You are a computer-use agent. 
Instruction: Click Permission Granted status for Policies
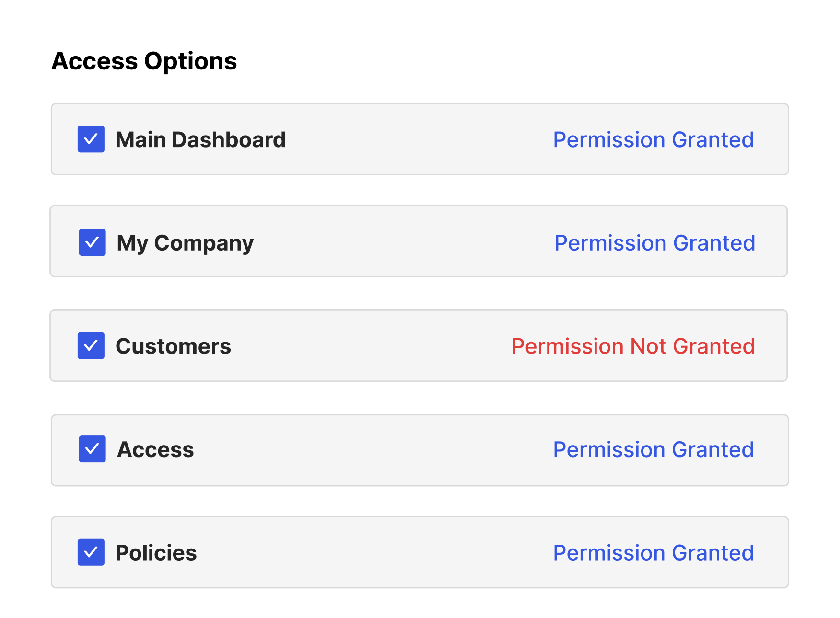pos(653,553)
